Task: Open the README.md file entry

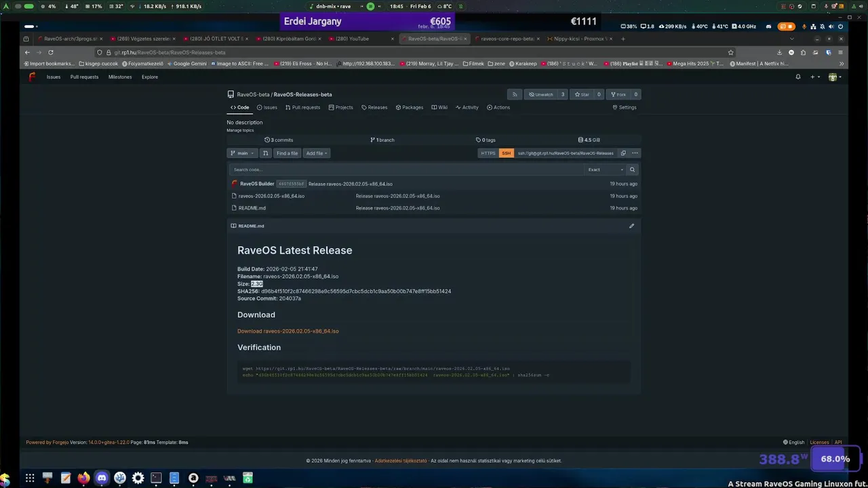Action: pyautogui.click(x=252, y=208)
